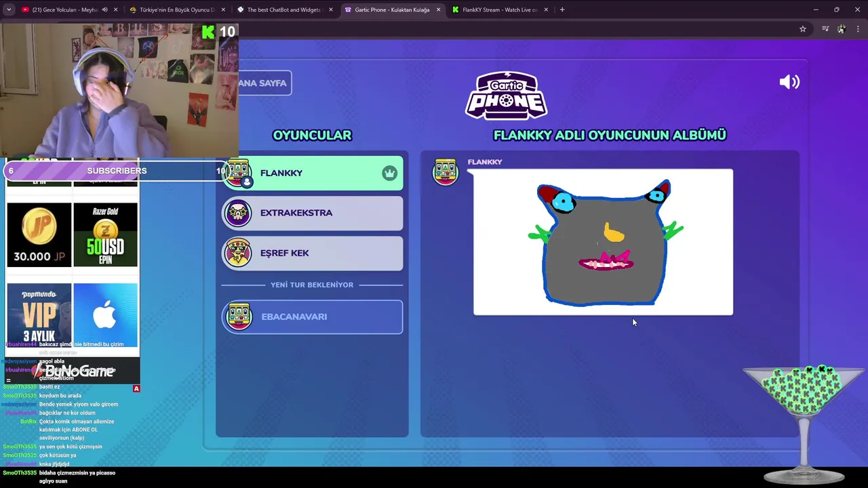868x488 pixels.
Task: Expand the tab search dropdown arrow
Action: pyautogui.click(x=9, y=9)
